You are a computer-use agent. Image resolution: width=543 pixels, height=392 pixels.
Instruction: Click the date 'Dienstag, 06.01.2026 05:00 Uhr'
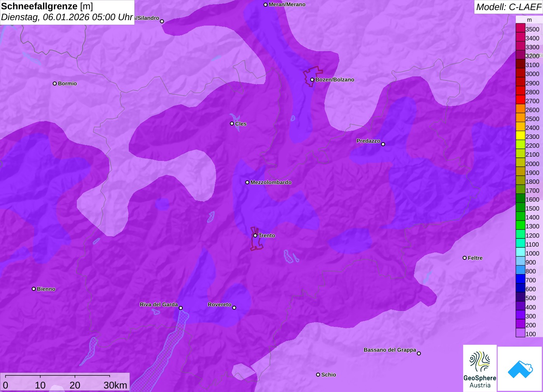click(67, 17)
